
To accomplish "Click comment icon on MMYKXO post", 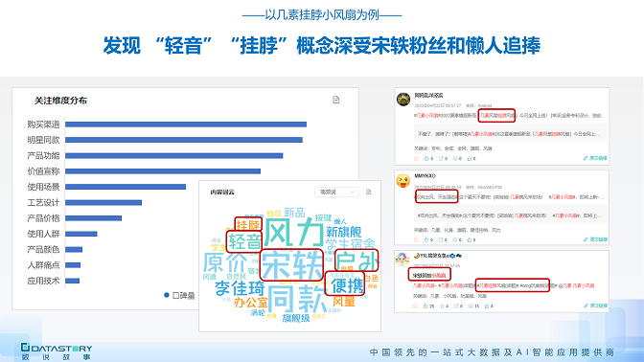I will (455, 239).
